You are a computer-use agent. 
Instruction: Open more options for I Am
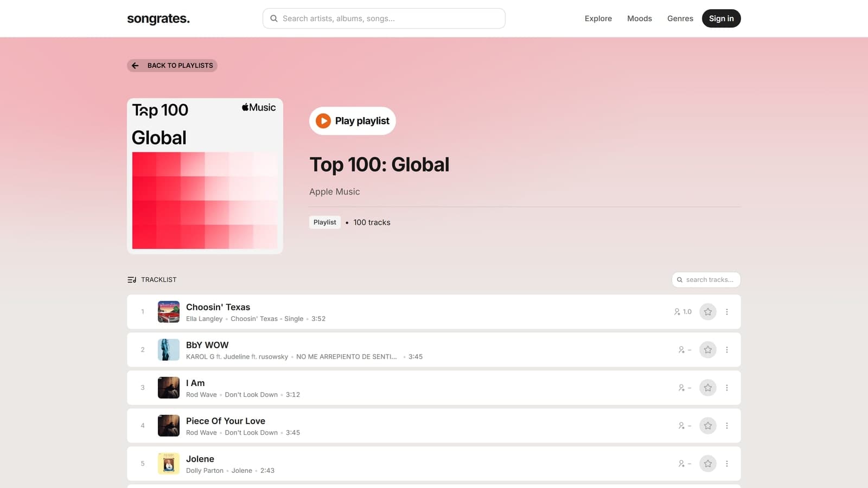[x=727, y=388]
